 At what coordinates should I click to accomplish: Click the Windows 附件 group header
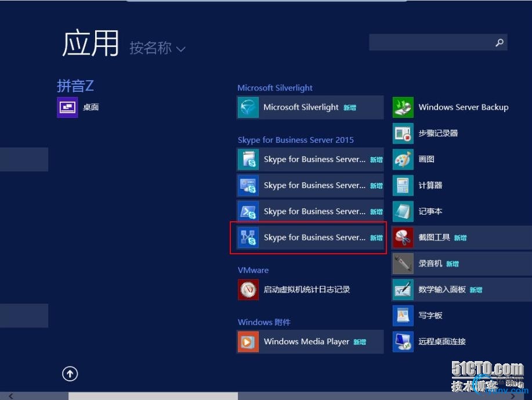(264, 322)
